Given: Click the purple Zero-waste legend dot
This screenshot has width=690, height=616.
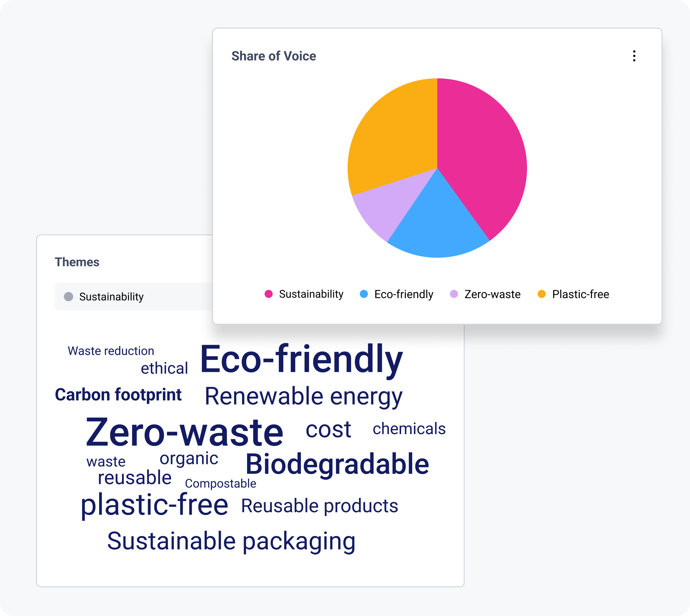Looking at the screenshot, I should (454, 294).
